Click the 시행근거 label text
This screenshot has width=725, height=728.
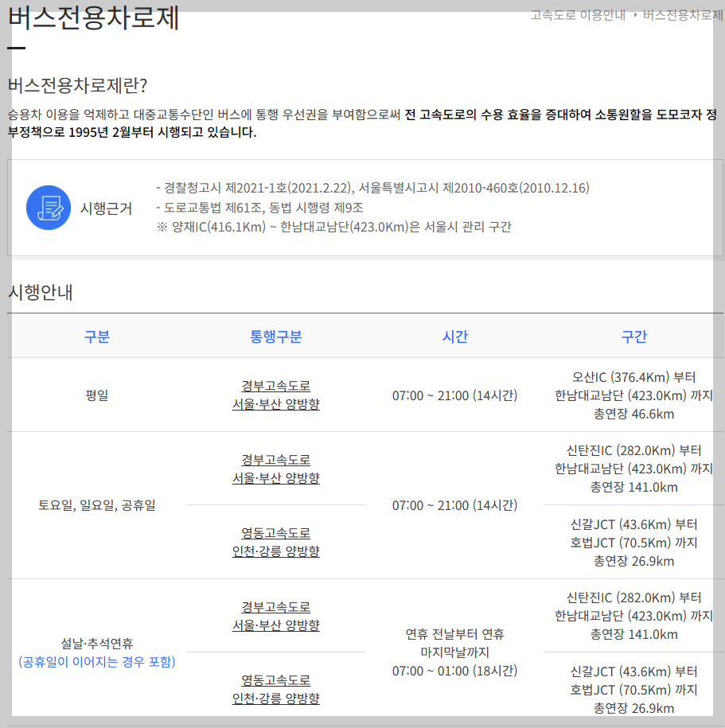pyautogui.click(x=106, y=207)
